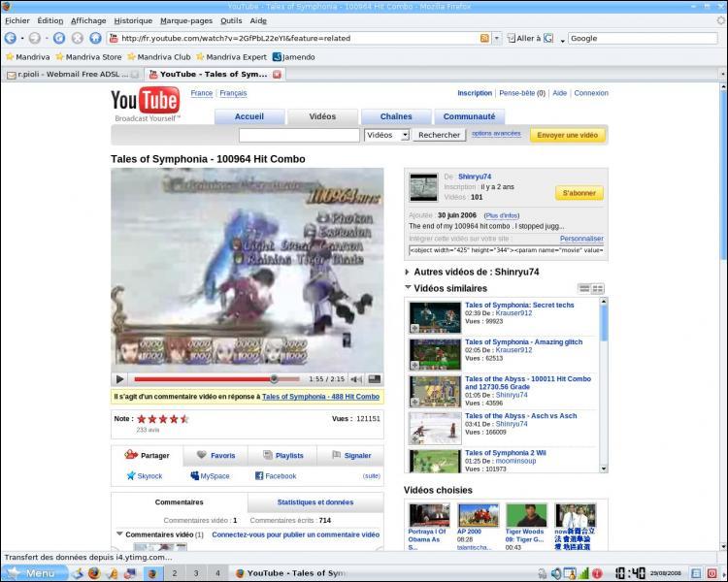Image resolution: width=728 pixels, height=582 pixels.
Task: Open the Vidéos search type dropdown
Action: point(386,135)
